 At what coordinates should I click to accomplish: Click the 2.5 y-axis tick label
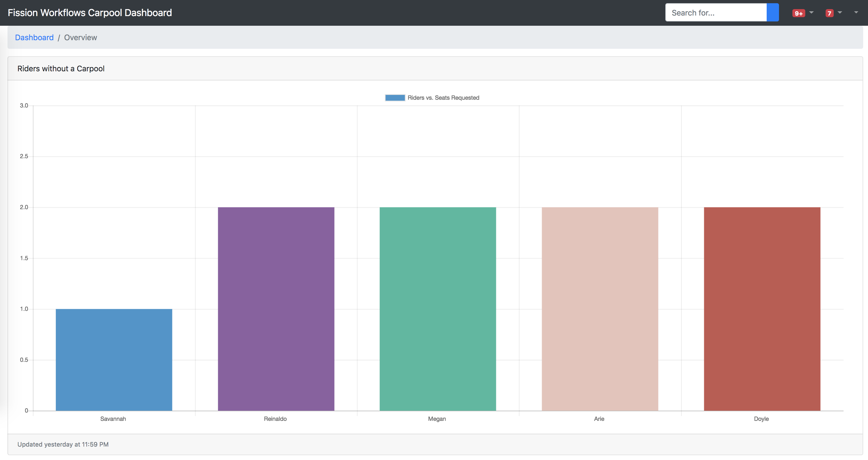[x=24, y=156]
